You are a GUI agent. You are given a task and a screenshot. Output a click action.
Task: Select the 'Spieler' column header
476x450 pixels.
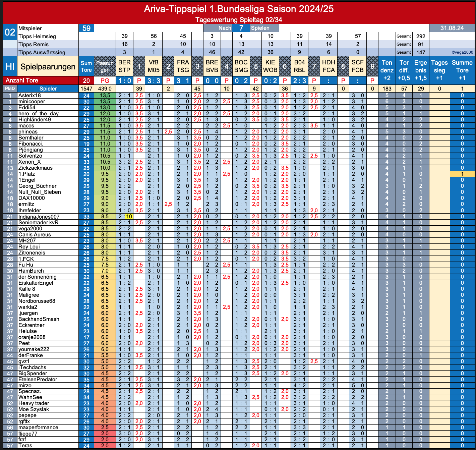tap(48, 89)
